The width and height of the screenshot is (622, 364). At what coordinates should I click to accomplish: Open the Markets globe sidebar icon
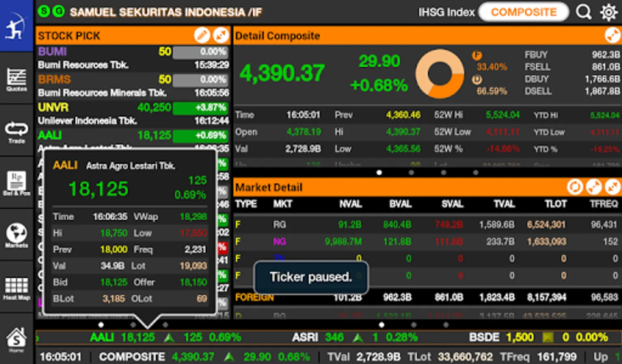click(x=16, y=235)
